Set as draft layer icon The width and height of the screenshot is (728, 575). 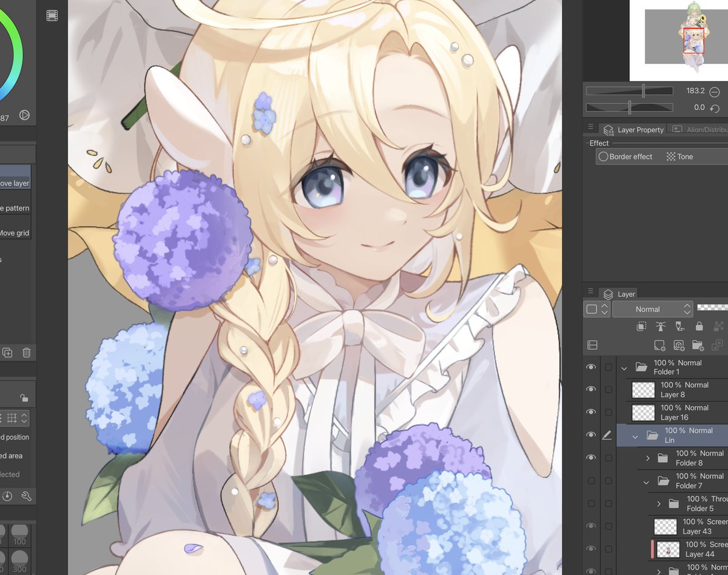click(x=680, y=326)
